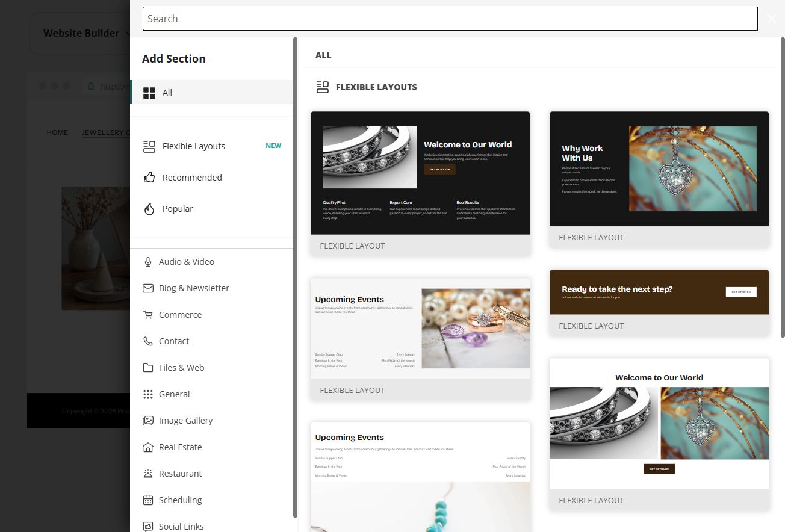785x532 pixels.
Task: Pick the Ready to take the next step layout
Action: [x=659, y=302]
